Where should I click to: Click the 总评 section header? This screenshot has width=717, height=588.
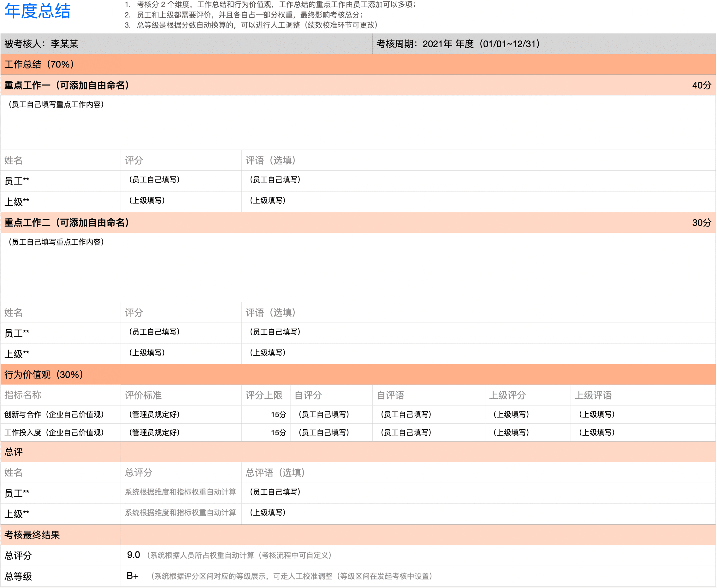[358, 452]
